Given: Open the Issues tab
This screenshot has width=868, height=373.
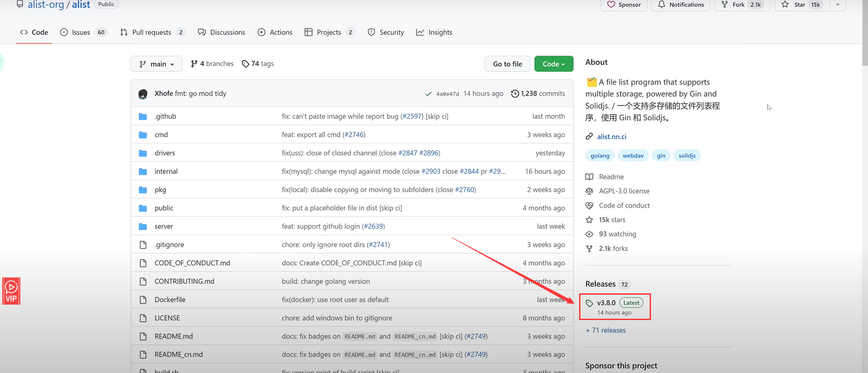Looking at the screenshot, I should pos(84,32).
